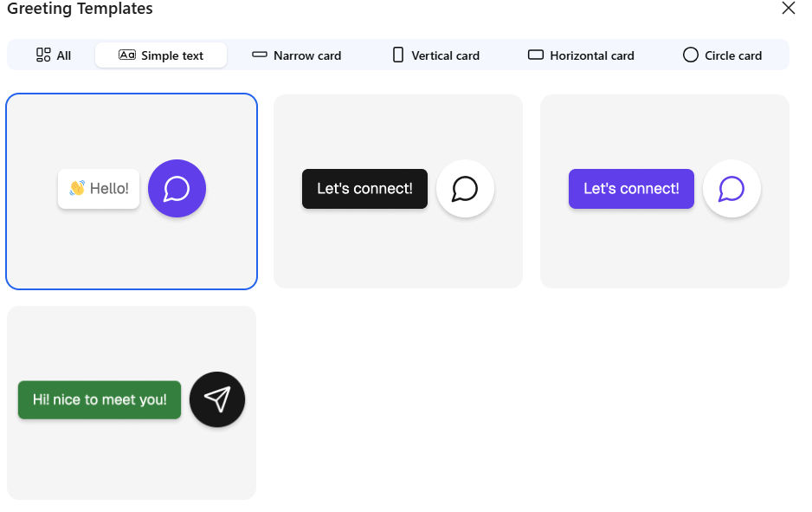Click the Vertical card phone-shaped icon
Screen dimensions: 812x512
398,55
